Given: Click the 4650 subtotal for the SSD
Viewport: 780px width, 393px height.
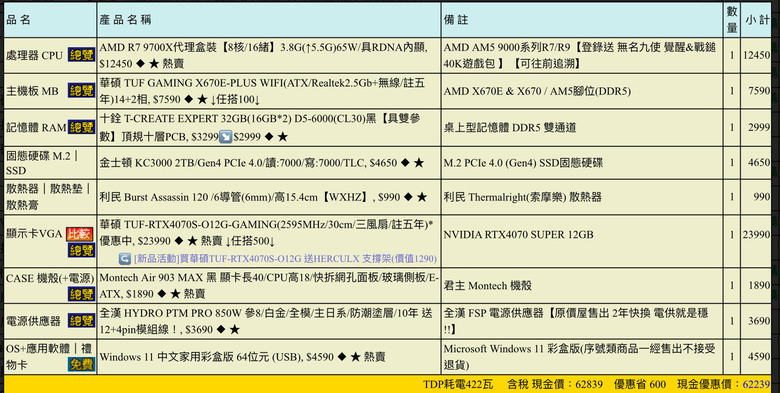Looking at the screenshot, I should tap(759, 163).
